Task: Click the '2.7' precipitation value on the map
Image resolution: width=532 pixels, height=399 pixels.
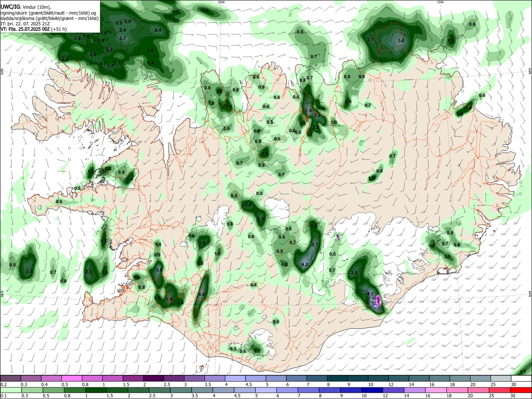Action: pyautogui.click(x=123, y=38)
